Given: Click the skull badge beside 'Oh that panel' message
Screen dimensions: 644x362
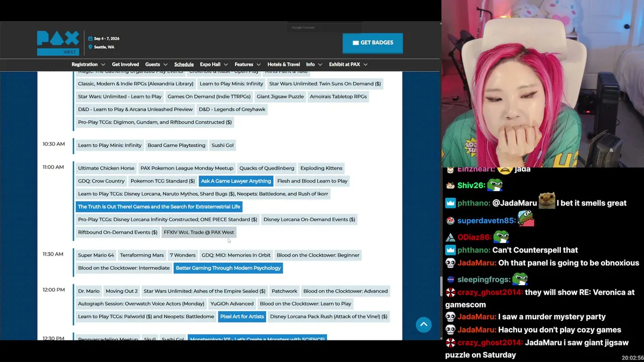Looking at the screenshot, I should point(450,263).
